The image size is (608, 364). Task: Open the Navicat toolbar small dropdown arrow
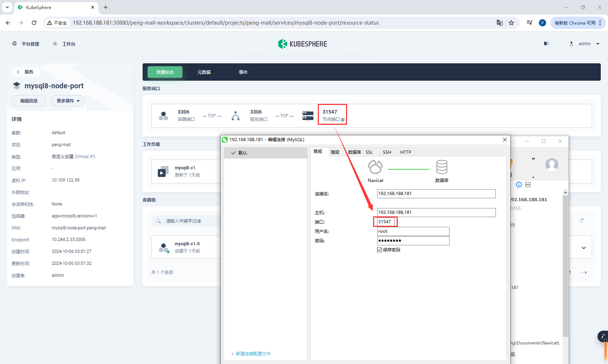point(533,177)
